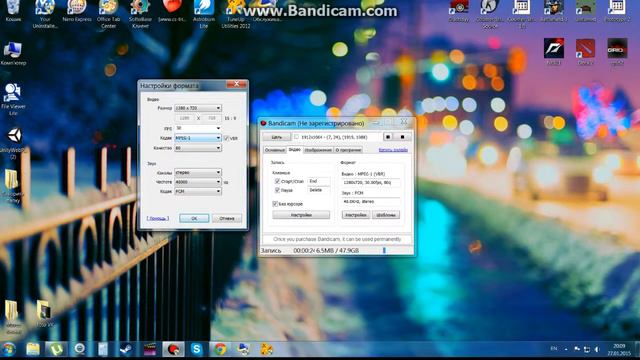Open the GRID 2 desktop icon

coord(617,51)
